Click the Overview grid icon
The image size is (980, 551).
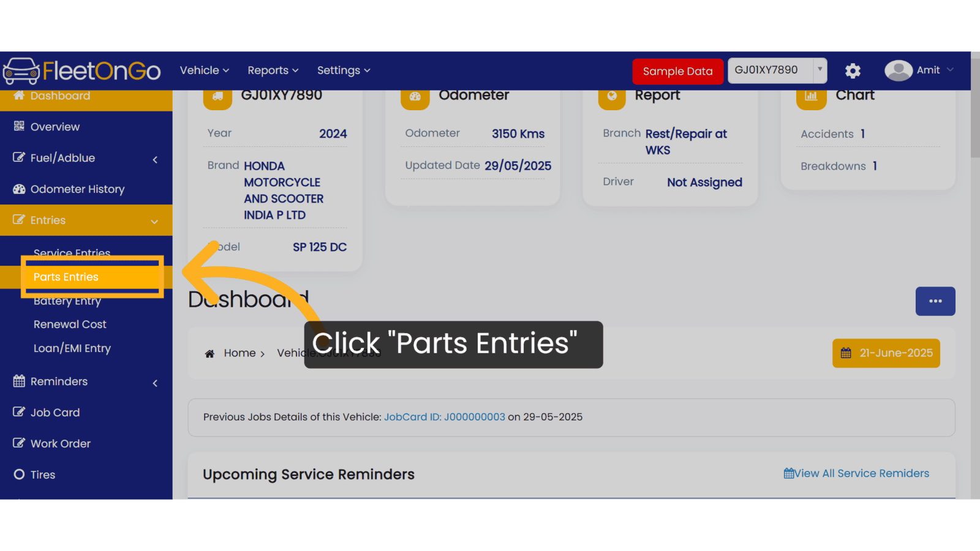(19, 126)
